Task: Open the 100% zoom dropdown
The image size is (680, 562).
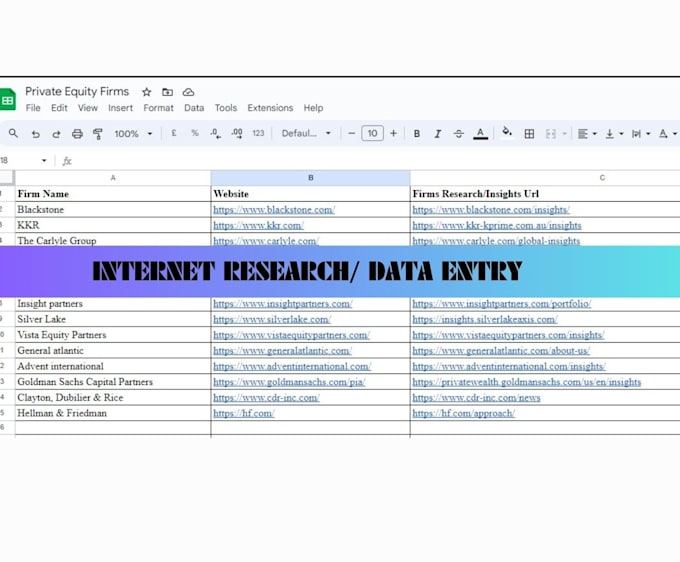Action: 134,134
